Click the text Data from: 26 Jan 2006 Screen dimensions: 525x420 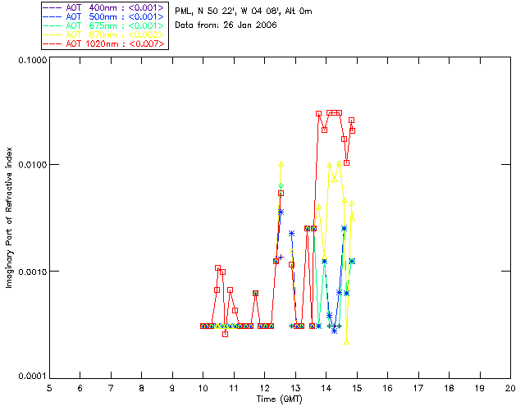click(x=226, y=25)
